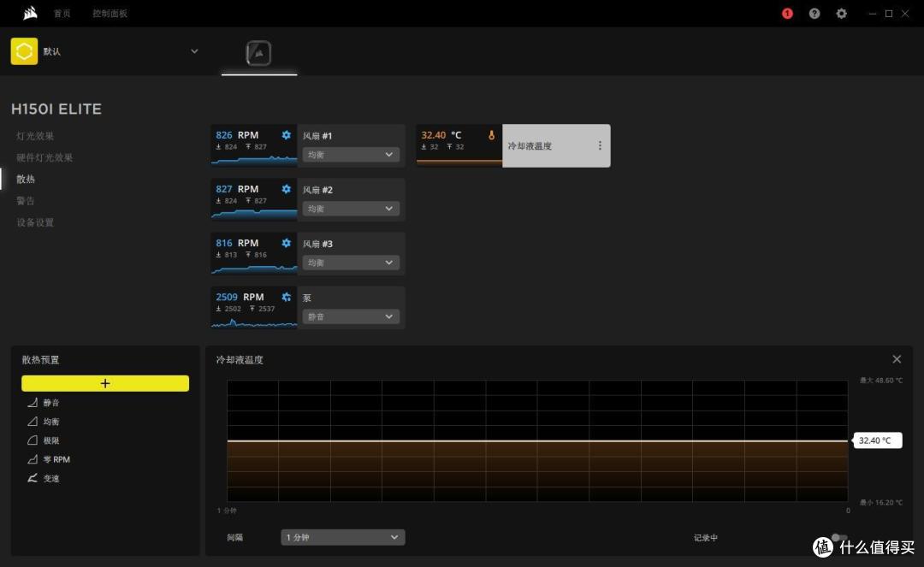924x567 pixels.
Task: Open the help question mark icon
Action: click(x=814, y=14)
